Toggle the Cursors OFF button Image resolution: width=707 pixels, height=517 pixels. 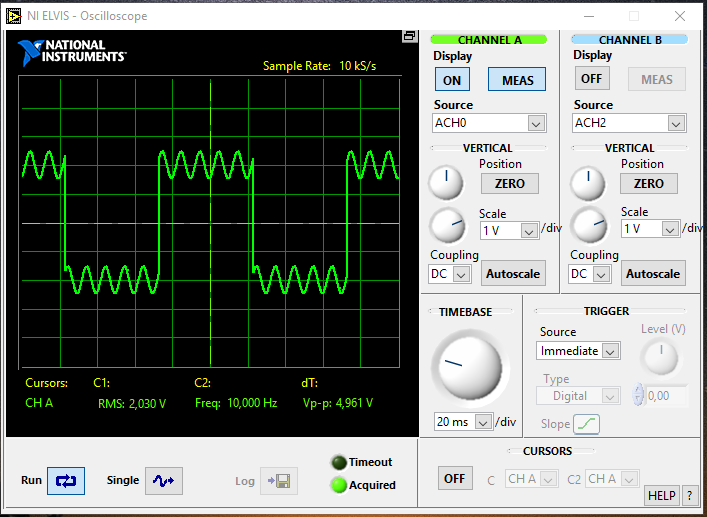(x=455, y=478)
